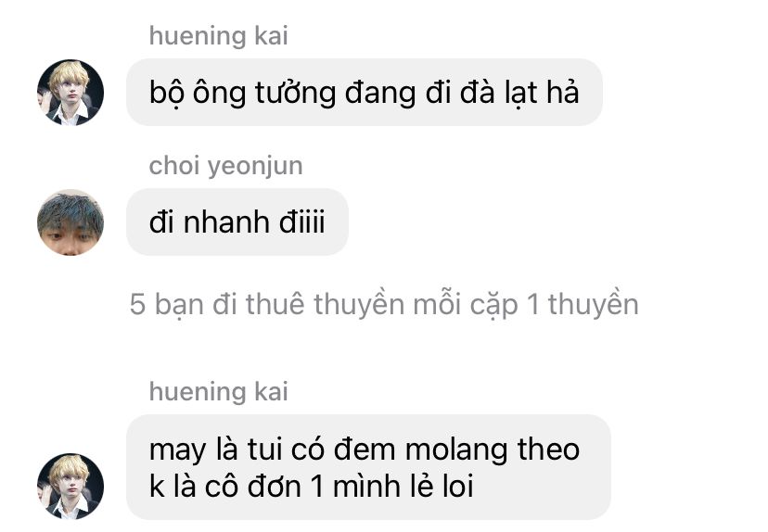The width and height of the screenshot is (768, 532).
Task: Click the word 'cặp' in the gray notice
Action: point(493,306)
